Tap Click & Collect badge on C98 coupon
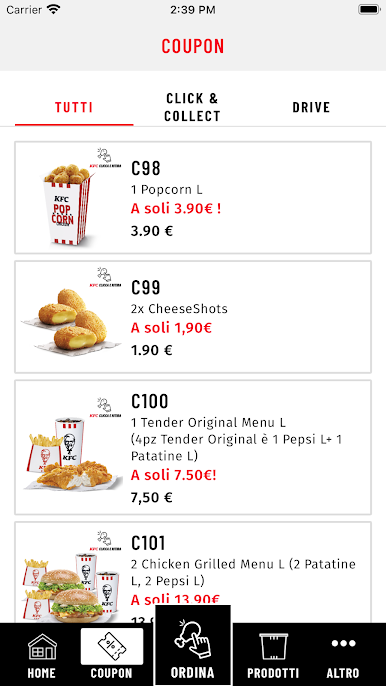This screenshot has height=686, width=386. (105, 158)
